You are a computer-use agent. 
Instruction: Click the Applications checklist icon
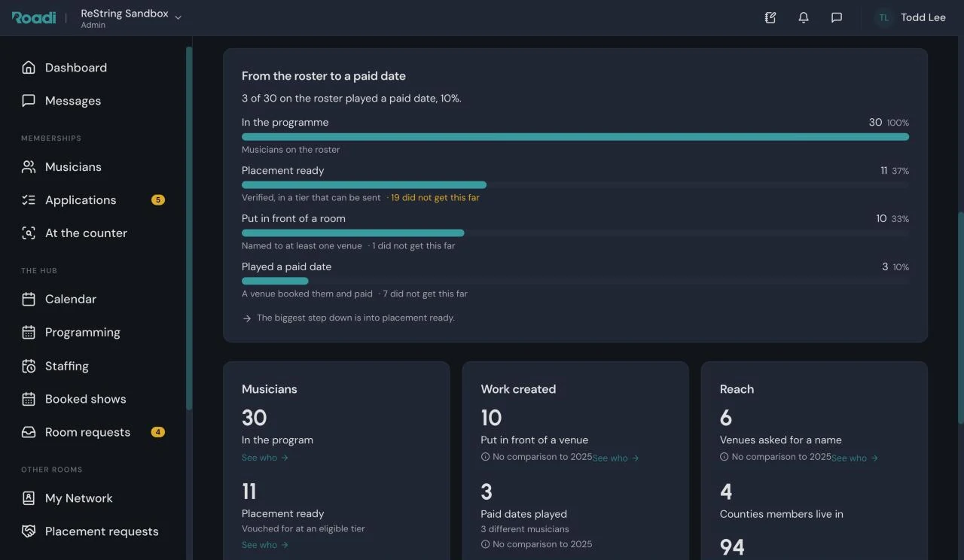point(29,200)
